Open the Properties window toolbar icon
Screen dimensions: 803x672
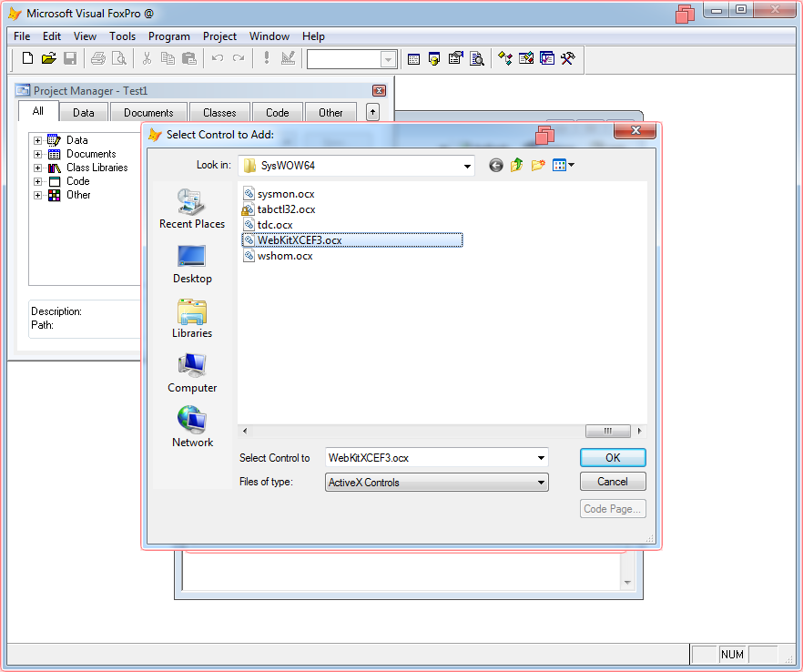tap(455, 58)
